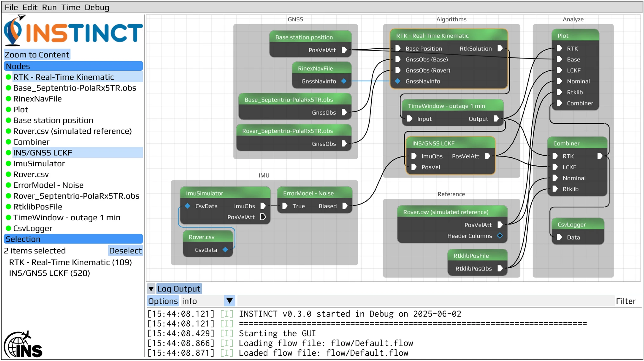Select Plot in the node list
The height and width of the screenshot is (361, 644).
(x=21, y=110)
